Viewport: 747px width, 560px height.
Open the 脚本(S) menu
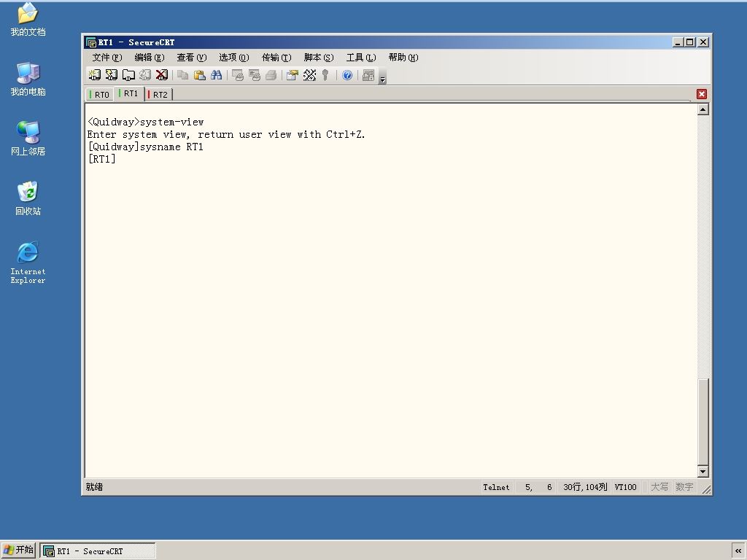coord(319,58)
